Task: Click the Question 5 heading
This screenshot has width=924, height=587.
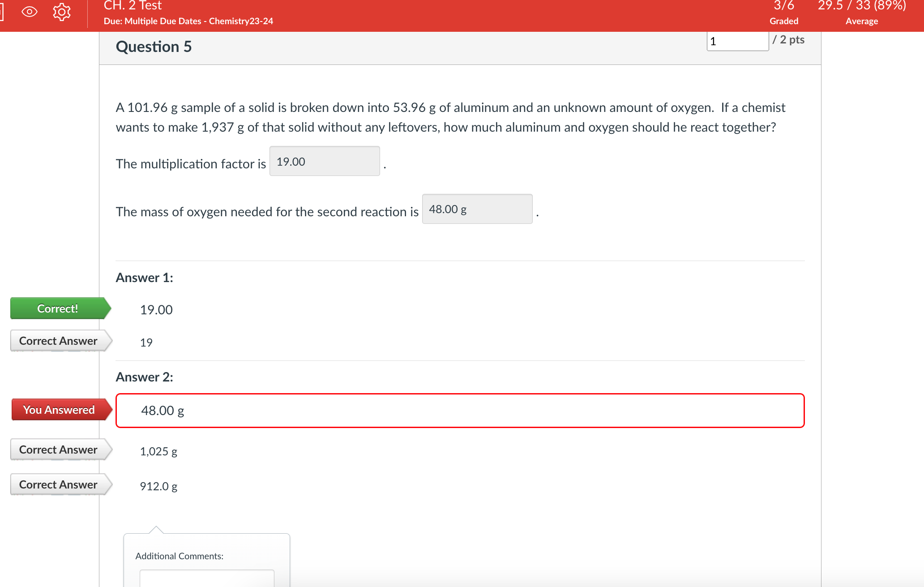Action: click(154, 47)
